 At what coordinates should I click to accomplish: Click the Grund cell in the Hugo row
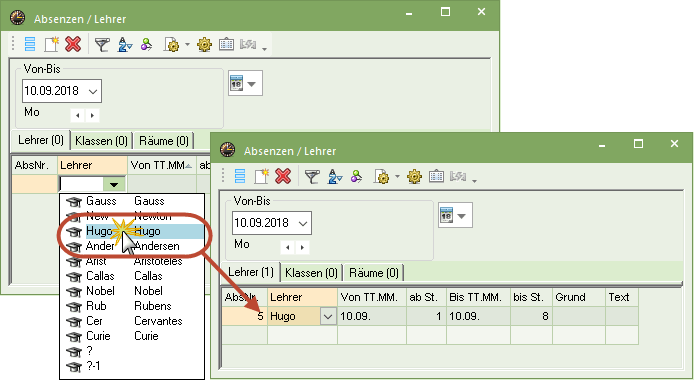pos(578,316)
